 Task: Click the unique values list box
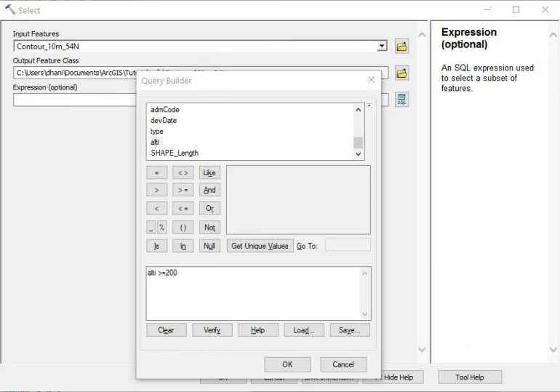(x=299, y=200)
